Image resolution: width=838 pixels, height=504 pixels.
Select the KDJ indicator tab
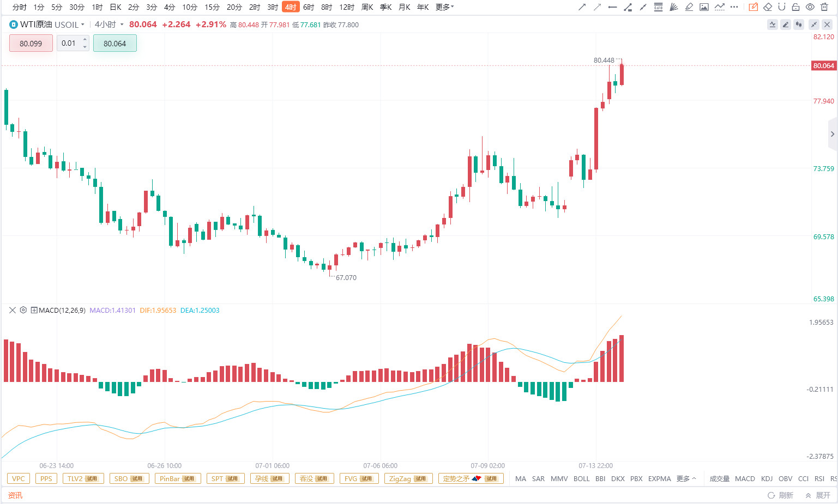coord(767,478)
